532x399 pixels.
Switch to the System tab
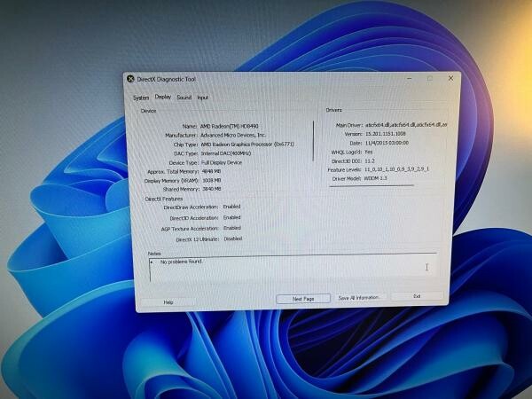pyautogui.click(x=141, y=98)
